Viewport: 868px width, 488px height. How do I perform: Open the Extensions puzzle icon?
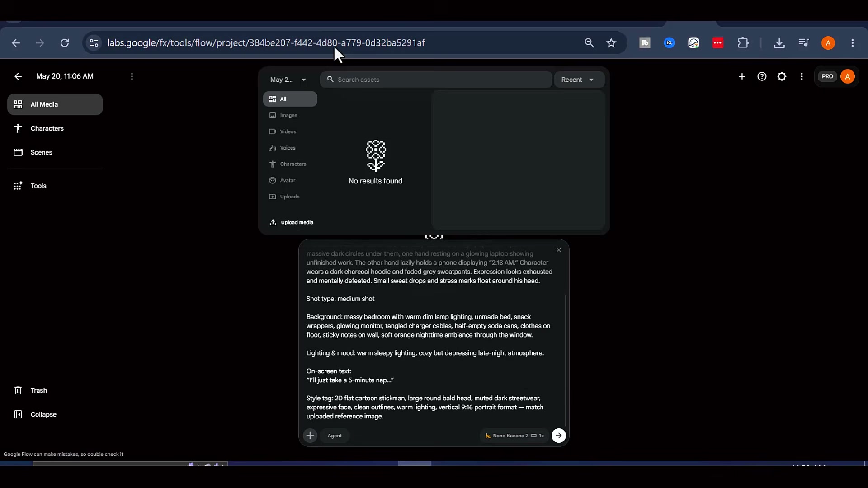coord(743,43)
